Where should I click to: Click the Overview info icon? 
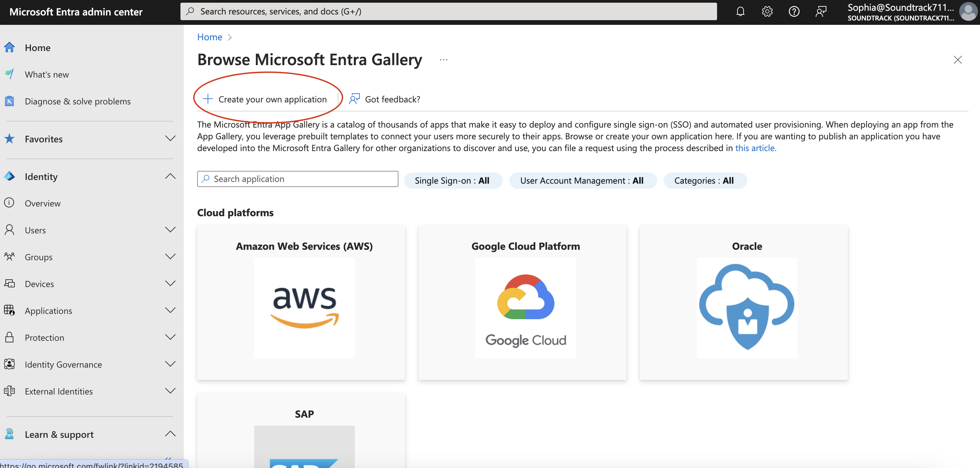(9, 203)
